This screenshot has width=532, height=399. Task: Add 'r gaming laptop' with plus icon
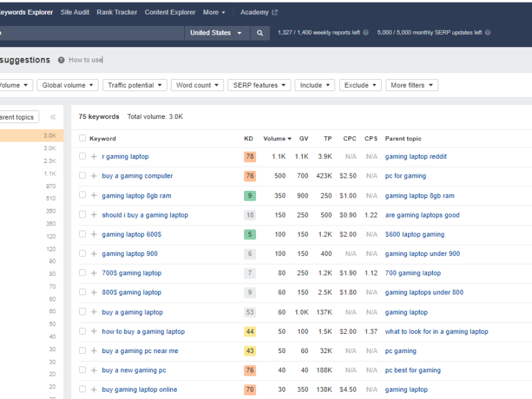94,157
